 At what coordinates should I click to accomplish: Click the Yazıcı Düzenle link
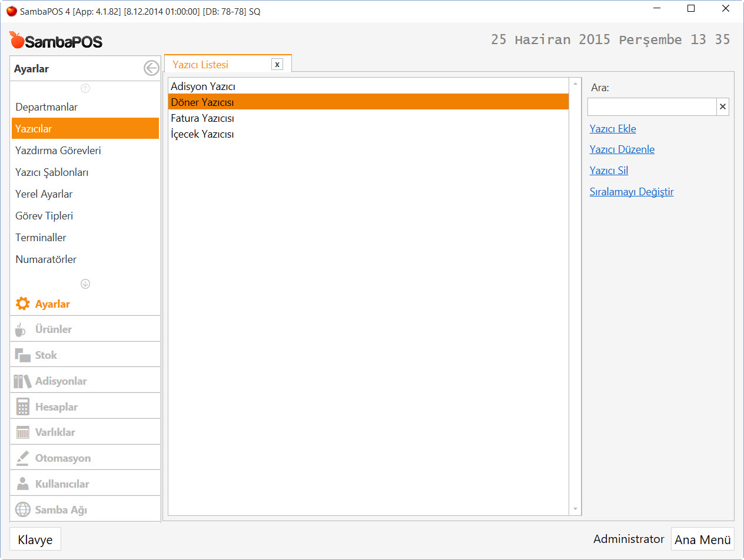point(622,149)
